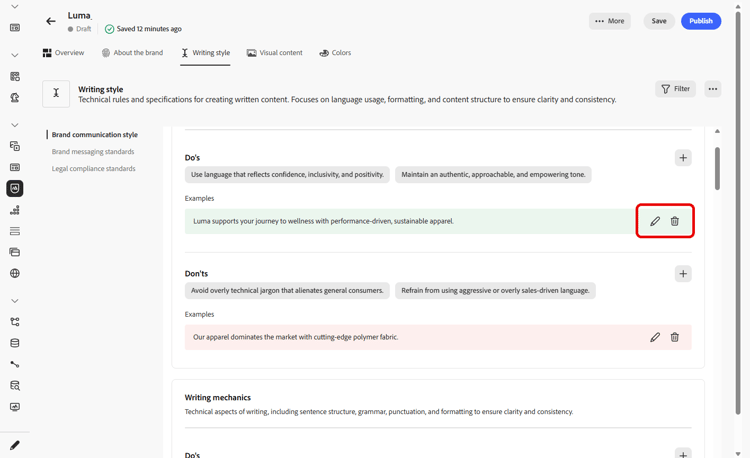Edit the Our apparel dominates example
750x458 pixels.
pyautogui.click(x=655, y=337)
